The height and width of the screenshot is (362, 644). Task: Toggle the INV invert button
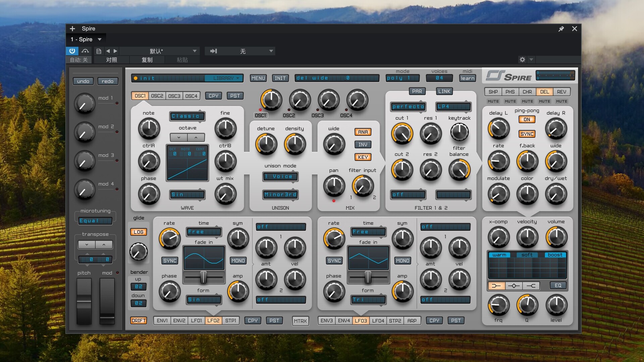point(363,144)
